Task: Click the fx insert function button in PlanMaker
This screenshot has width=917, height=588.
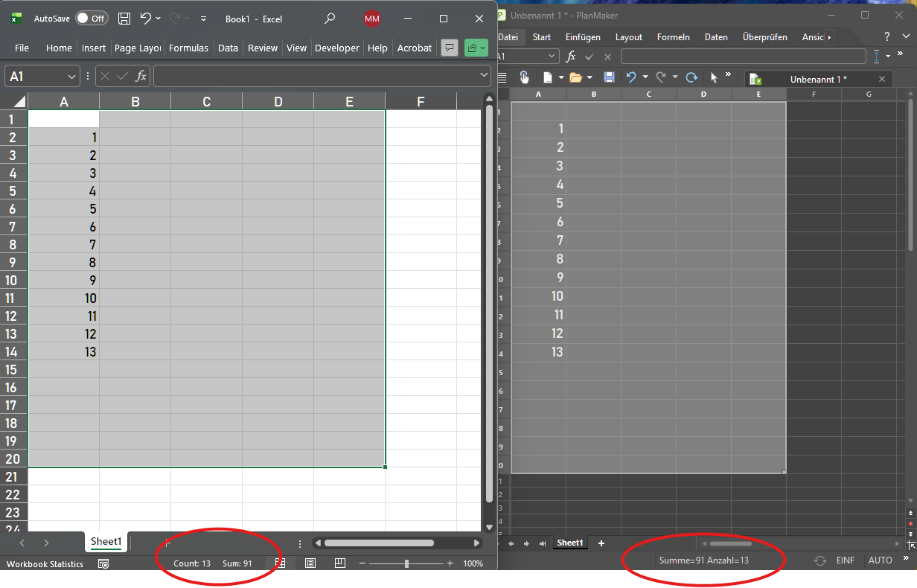Action: coord(570,56)
